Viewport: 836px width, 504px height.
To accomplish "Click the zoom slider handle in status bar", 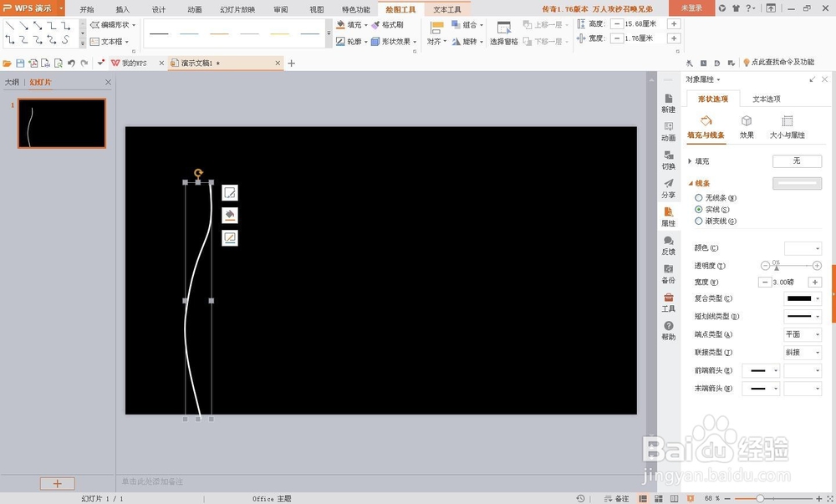I will pos(760,499).
